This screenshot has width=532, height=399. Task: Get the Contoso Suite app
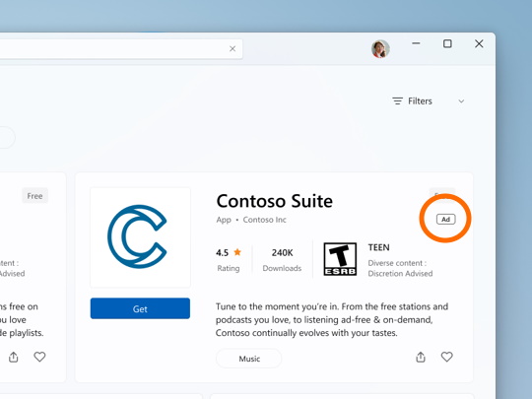click(x=140, y=308)
